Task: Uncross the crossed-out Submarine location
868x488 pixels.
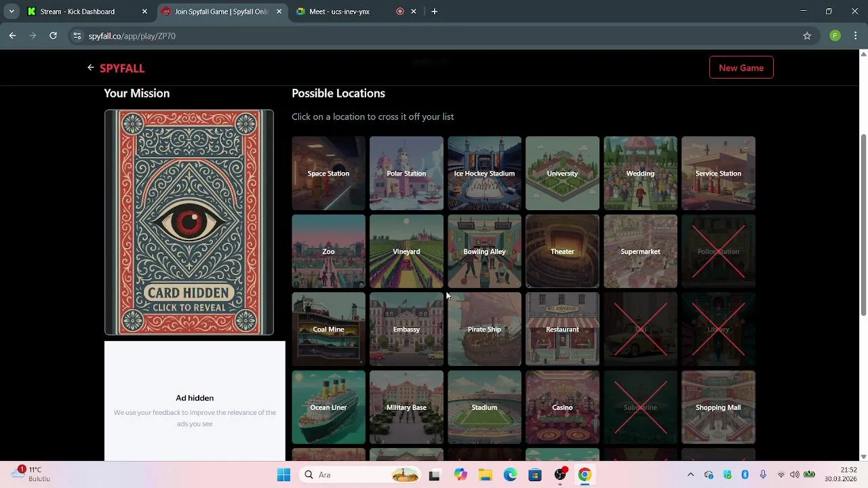Action: pyautogui.click(x=640, y=407)
